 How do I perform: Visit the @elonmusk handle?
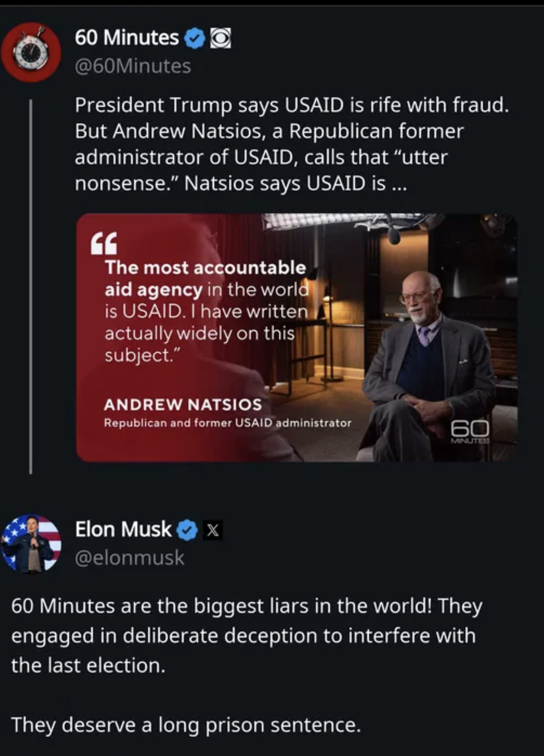tap(130, 557)
